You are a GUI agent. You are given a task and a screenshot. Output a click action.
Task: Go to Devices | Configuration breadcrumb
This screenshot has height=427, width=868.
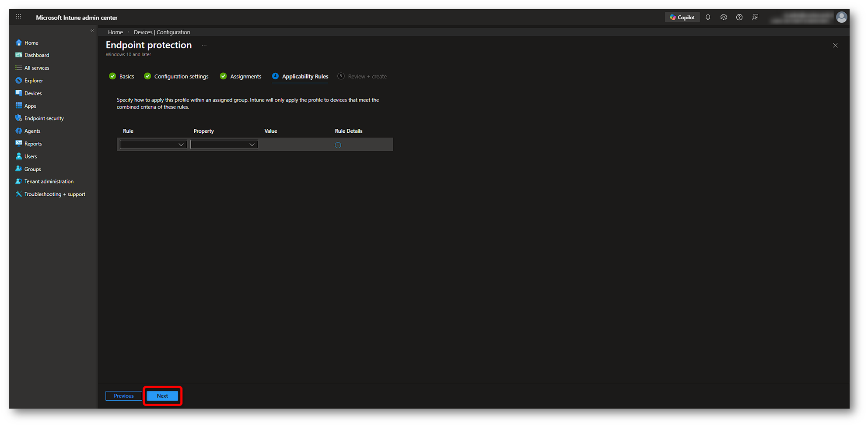(x=162, y=32)
